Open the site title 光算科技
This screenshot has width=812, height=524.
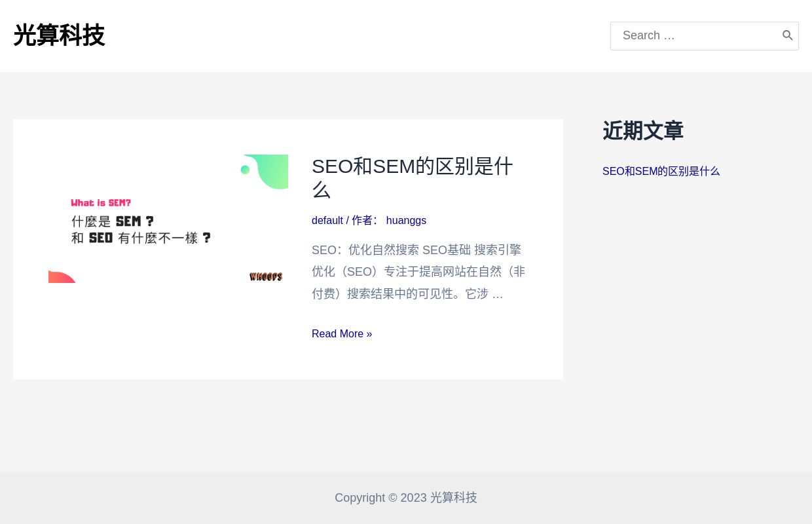coord(59,35)
